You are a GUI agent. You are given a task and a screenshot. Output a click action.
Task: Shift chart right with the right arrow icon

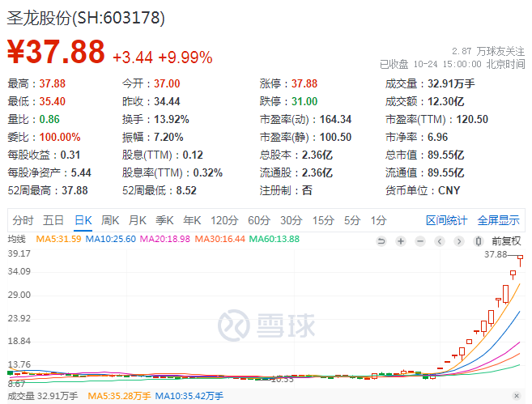point(459,241)
